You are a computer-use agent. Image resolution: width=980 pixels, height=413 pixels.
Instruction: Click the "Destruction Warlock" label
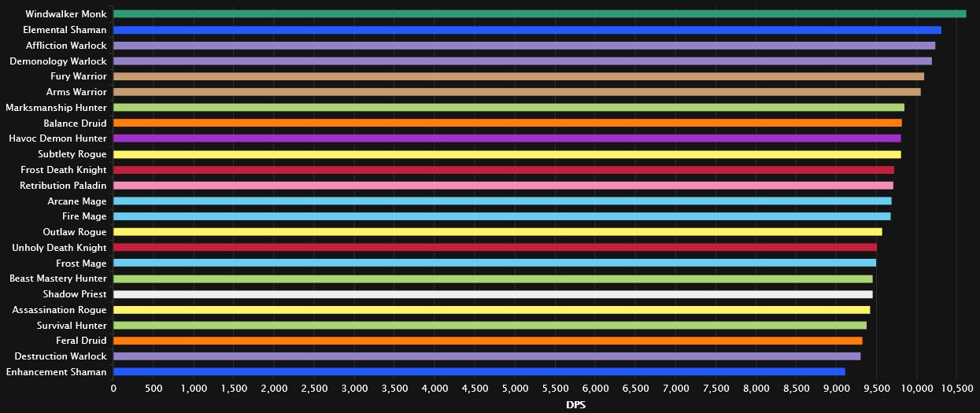pos(59,356)
